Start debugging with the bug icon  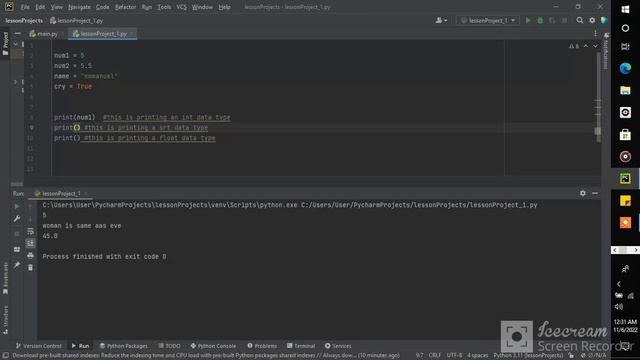[540, 20]
